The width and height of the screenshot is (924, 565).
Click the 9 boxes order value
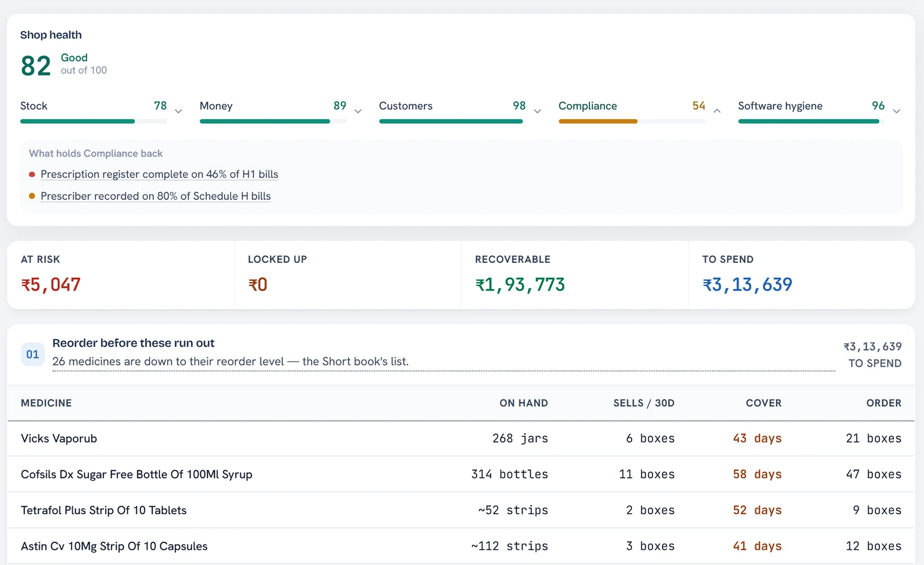point(877,510)
